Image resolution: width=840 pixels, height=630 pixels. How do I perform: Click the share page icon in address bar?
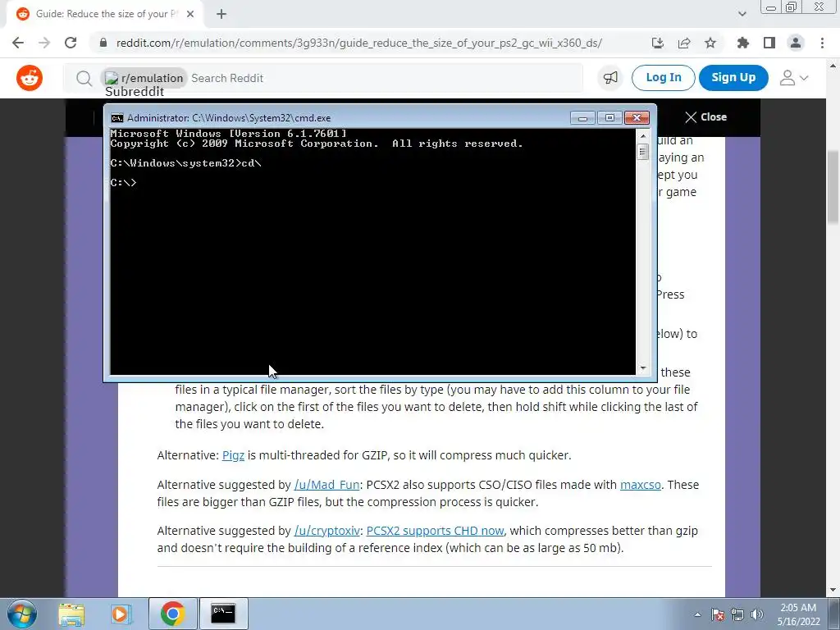pos(684,43)
